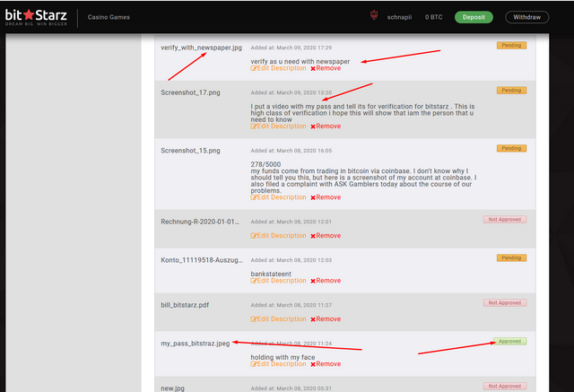
Task: Click the Screenshot_17.png file name
Action: point(190,92)
